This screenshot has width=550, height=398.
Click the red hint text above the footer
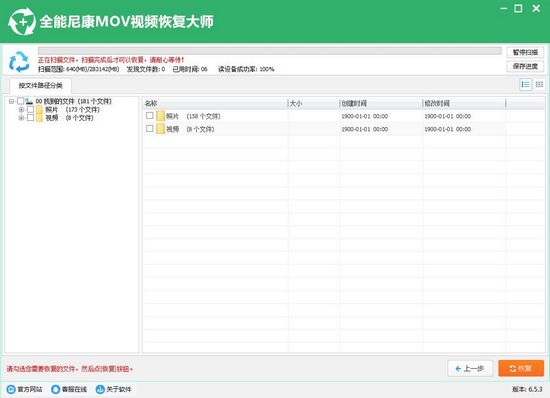click(x=70, y=369)
